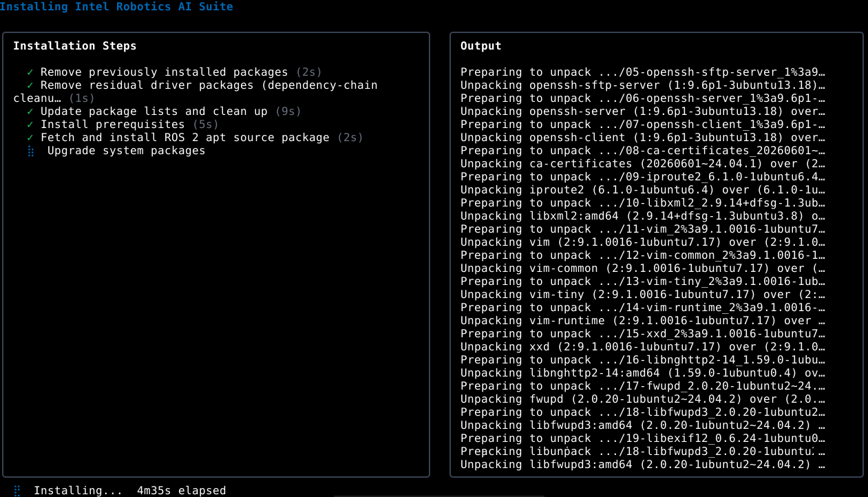
Task: Select step Upgrade system packages
Action: pyautogui.click(x=127, y=151)
